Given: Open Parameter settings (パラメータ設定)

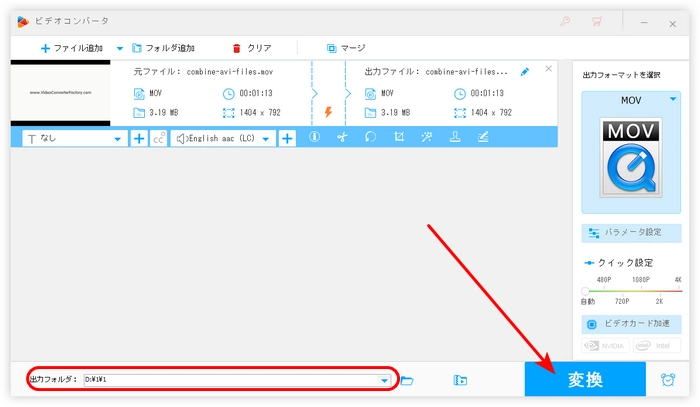Looking at the screenshot, I should [631, 233].
